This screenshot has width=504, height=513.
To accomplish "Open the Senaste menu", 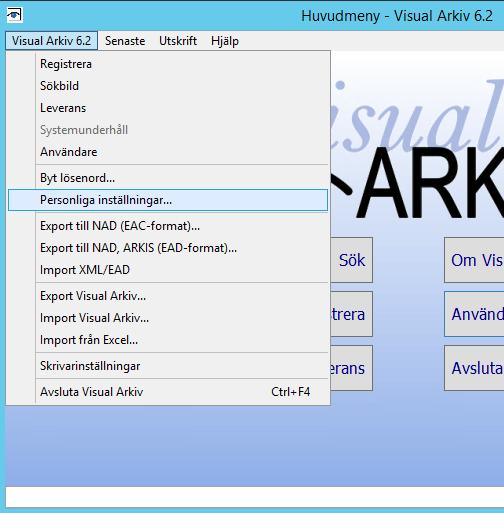I will [125, 41].
